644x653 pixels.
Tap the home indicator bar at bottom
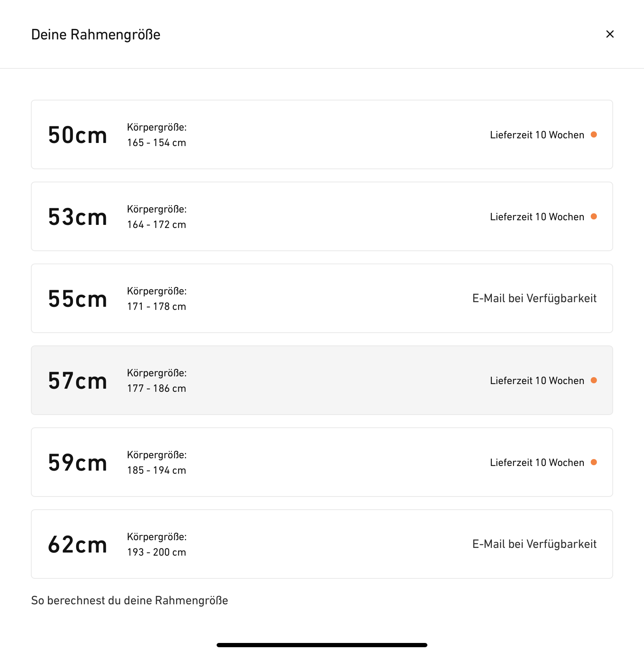coord(322,645)
